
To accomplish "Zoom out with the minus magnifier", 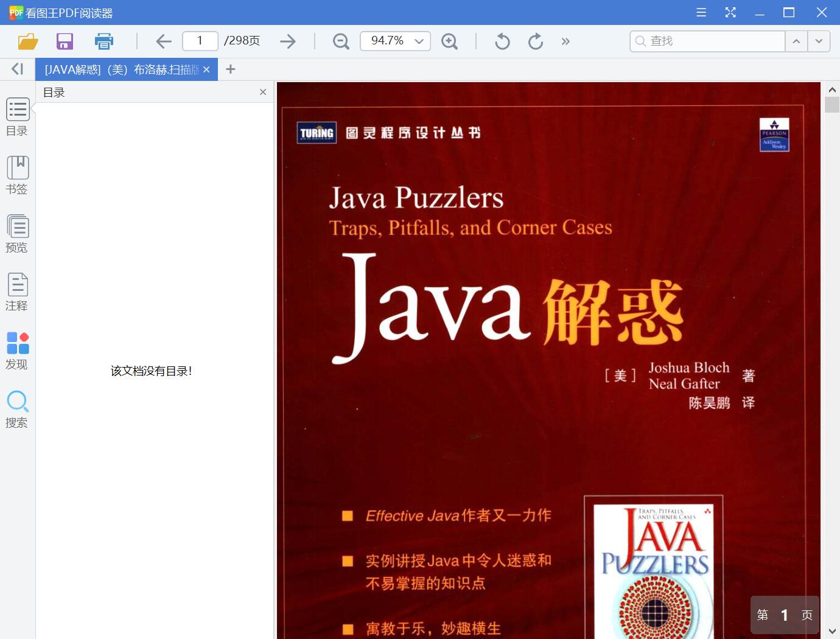I will pyautogui.click(x=341, y=41).
